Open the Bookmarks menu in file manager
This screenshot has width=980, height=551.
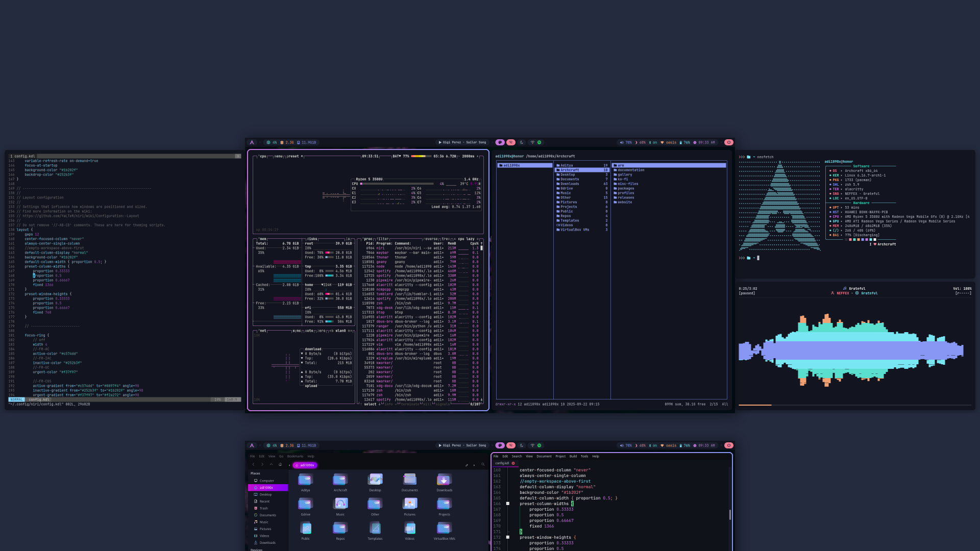click(295, 456)
